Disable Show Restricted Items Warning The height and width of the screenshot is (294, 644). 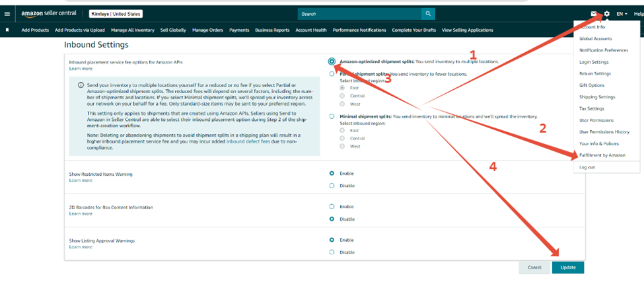click(x=332, y=186)
